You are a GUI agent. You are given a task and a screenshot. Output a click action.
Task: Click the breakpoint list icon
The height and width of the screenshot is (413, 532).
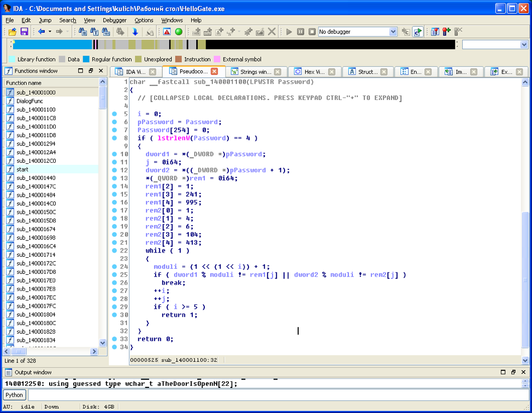coord(435,32)
